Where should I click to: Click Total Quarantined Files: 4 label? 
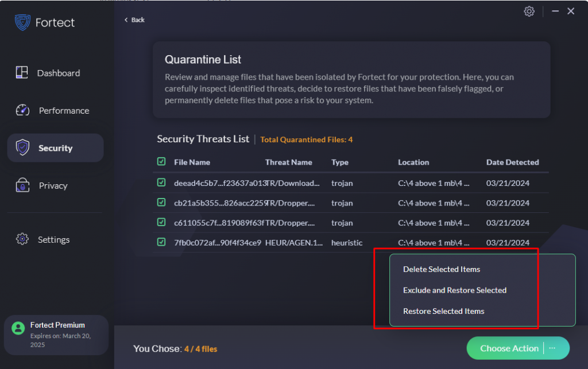point(307,139)
